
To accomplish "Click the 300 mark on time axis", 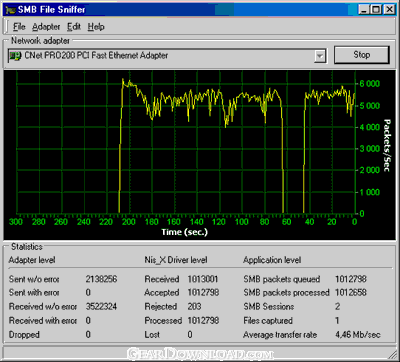I will [16, 222].
